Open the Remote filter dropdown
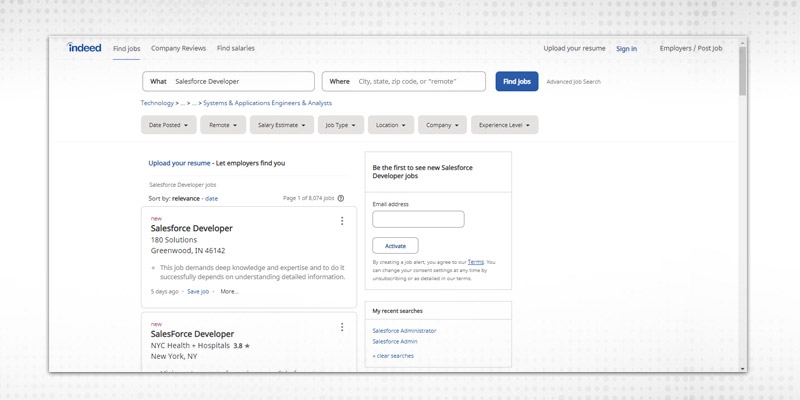The width and height of the screenshot is (800, 400). tap(223, 125)
